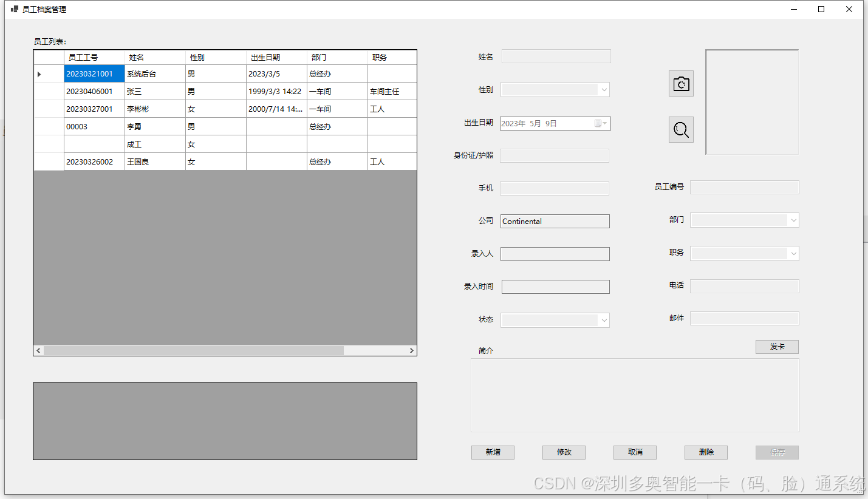The image size is (868, 499).
Task: Click into the 简介 text area
Action: click(x=635, y=395)
